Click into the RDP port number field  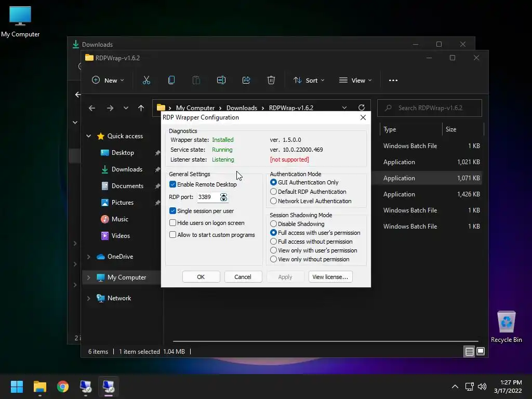[208, 197]
